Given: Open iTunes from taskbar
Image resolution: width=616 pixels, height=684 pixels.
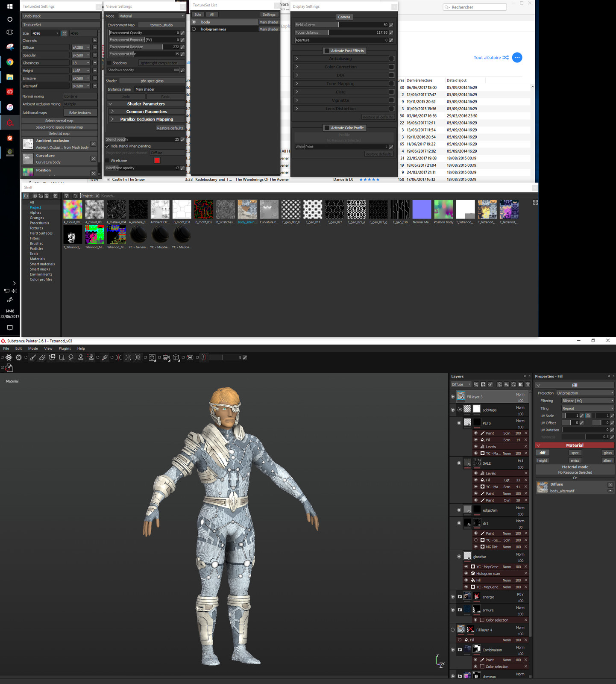Looking at the screenshot, I should coord(10,107).
